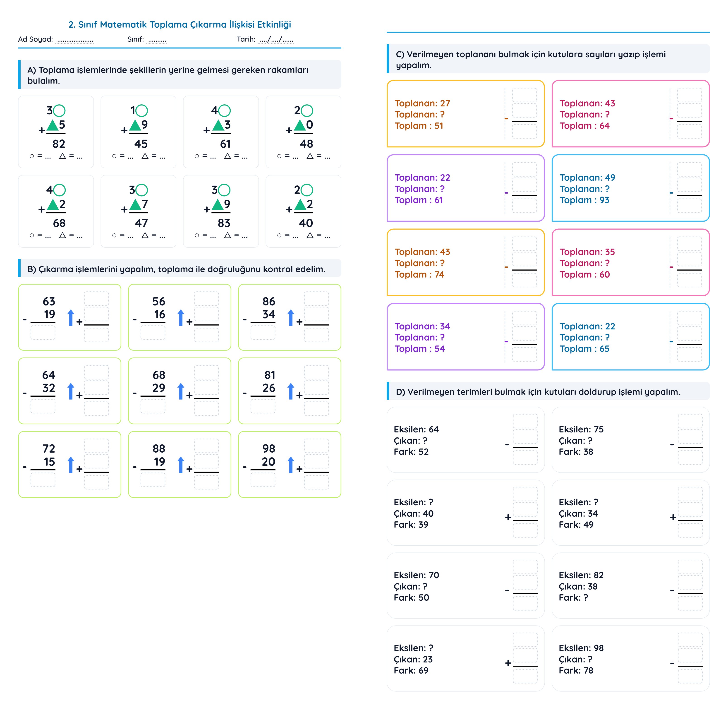Viewport: 728px width, 710px height.
Task: Click the bottom box in the Eksilen 98 card
Action: [x=690, y=676]
